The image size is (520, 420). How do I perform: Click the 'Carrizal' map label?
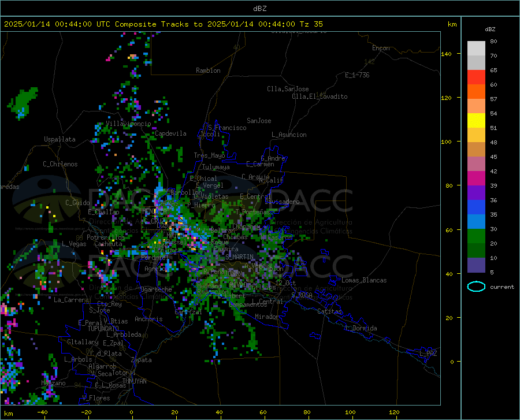point(188,312)
